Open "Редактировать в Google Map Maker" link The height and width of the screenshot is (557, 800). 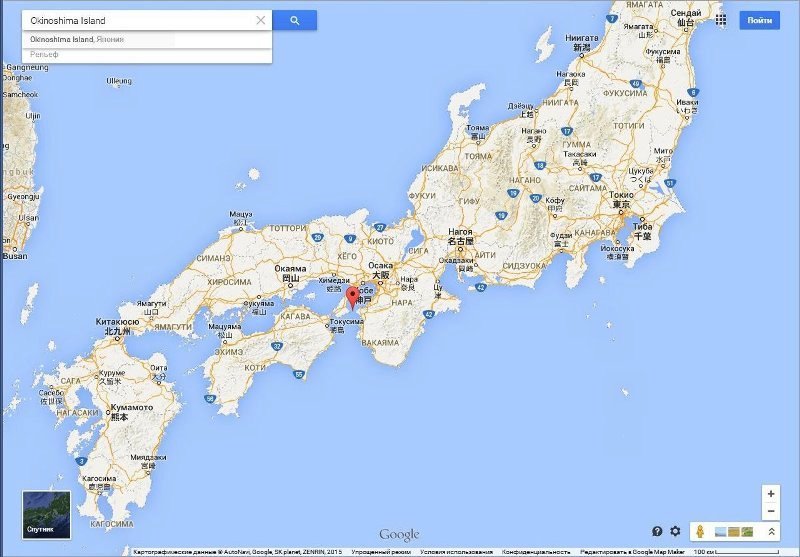[633, 552]
